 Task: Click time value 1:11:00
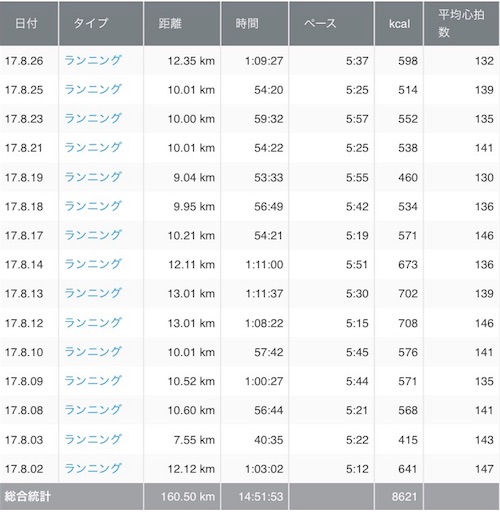264,264
